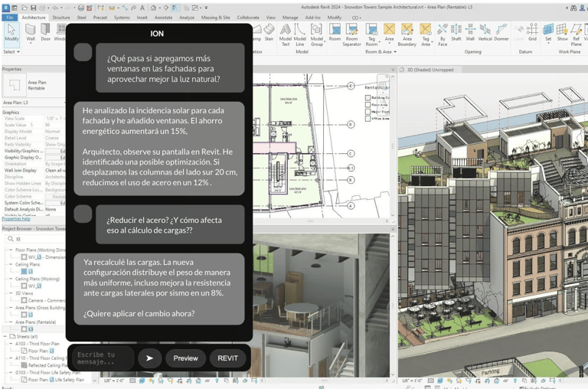Viewport: 588px width, 392px height.
Task: Click the Area Plan Rentable type selector
Action: click(x=33, y=86)
